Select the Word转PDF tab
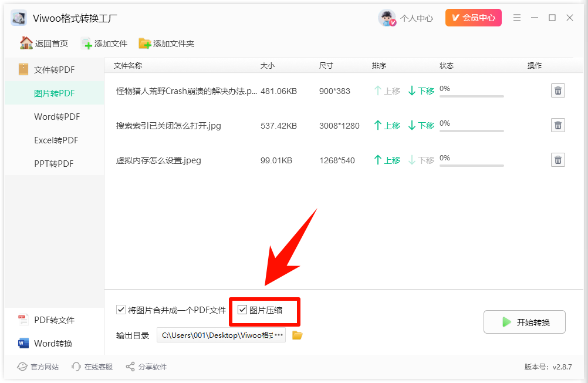The width and height of the screenshot is (588, 383). [54, 117]
